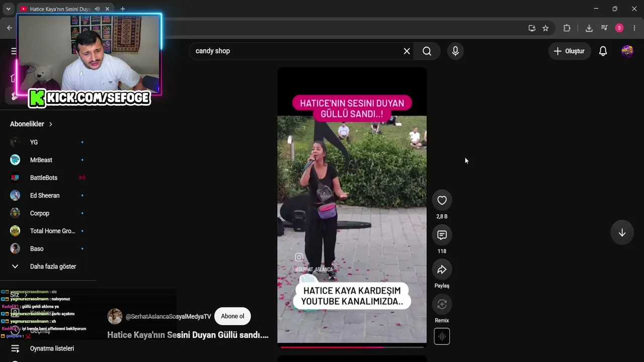This screenshot has width=644, height=362.
Task: Go to the next short video
Action: [x=622, y=233]
